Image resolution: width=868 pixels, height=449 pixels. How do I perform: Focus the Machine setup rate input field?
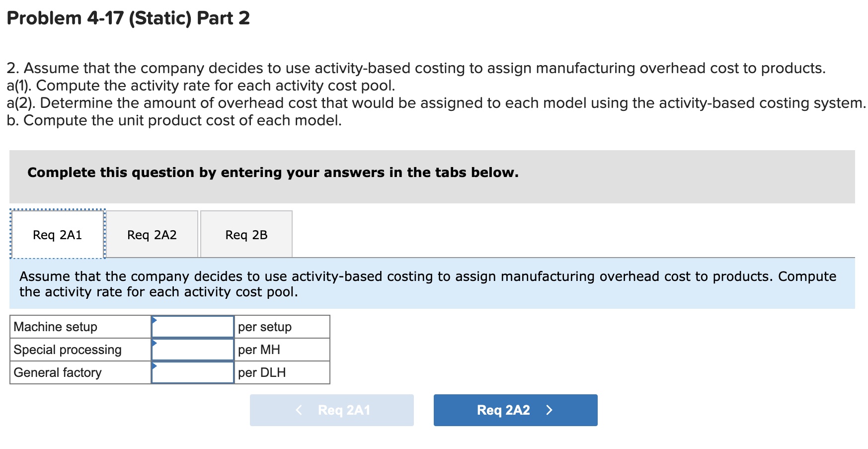[194, 327]
